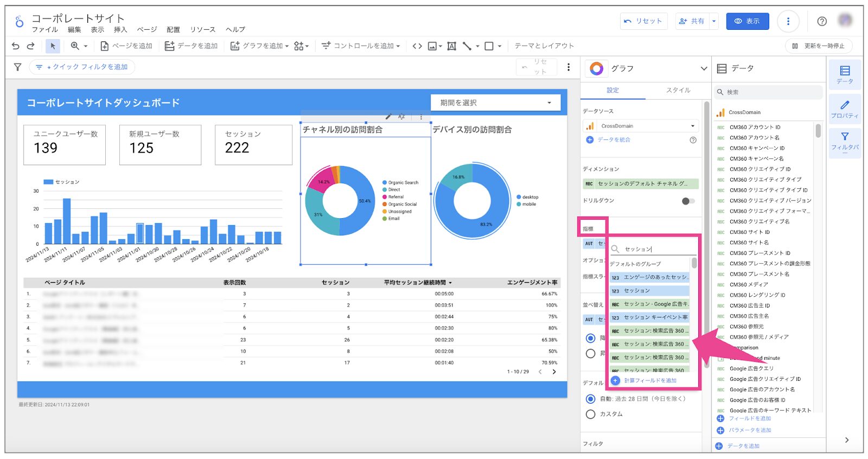Click the filter funnel icon above canvas
This screenshot has height=459, width=868.
pos(18,67)
